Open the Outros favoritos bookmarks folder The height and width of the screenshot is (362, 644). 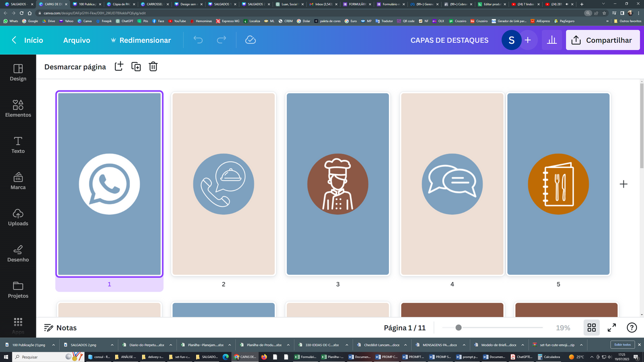626,21
